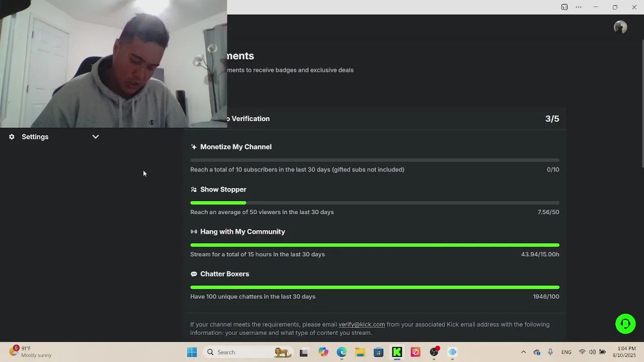
Task: Expand the Settings chevron arrow
Action: pyautogui.click(x=96, y=137)
